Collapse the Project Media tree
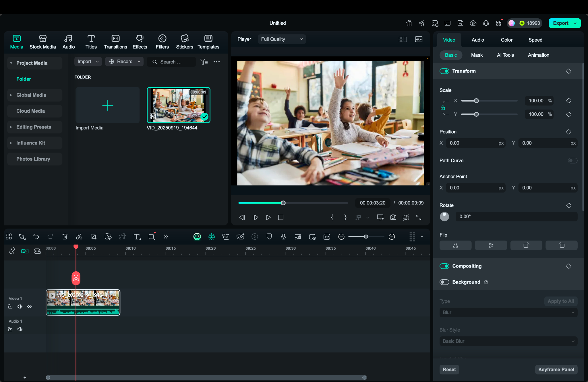The height and width of the screenshot is (382, 588). [x=11, y=63]
